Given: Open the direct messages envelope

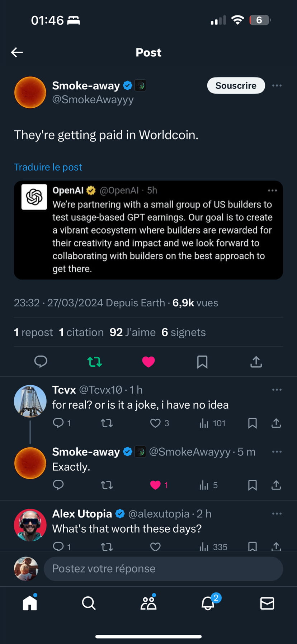Looking at the screenshot, I should pyautogui.click(x=267, y=603).
